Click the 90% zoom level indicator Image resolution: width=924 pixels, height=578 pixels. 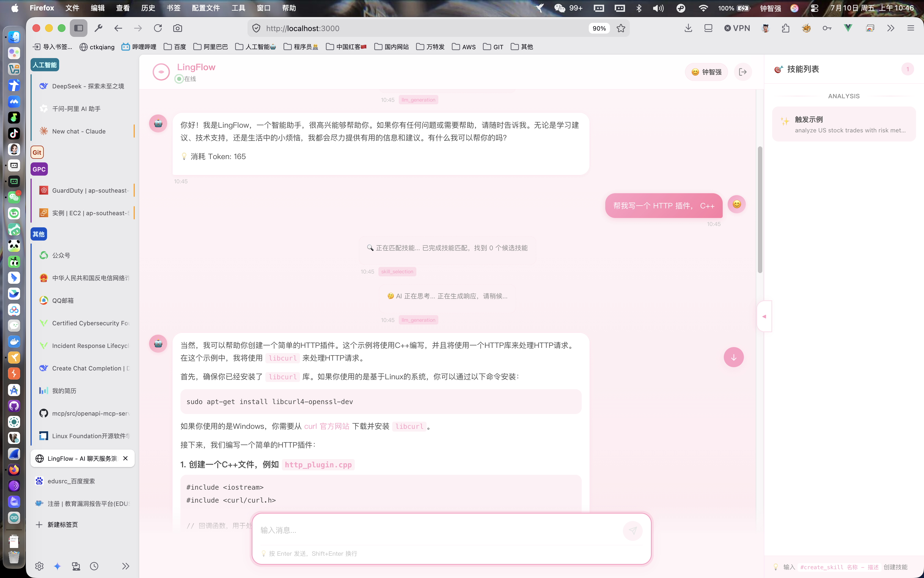click(599, 28)
